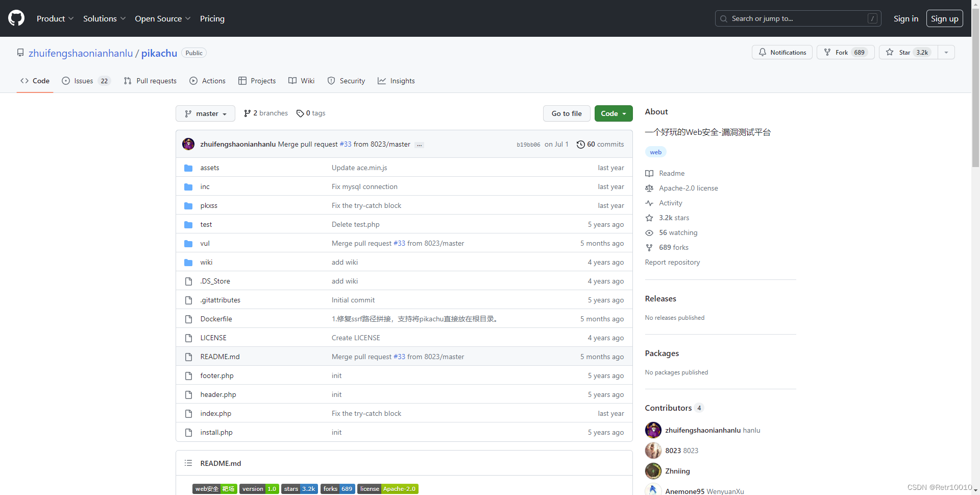Click the book icon beside Readme
Viewport: 980px width, 495px height.
coord(649,174)
